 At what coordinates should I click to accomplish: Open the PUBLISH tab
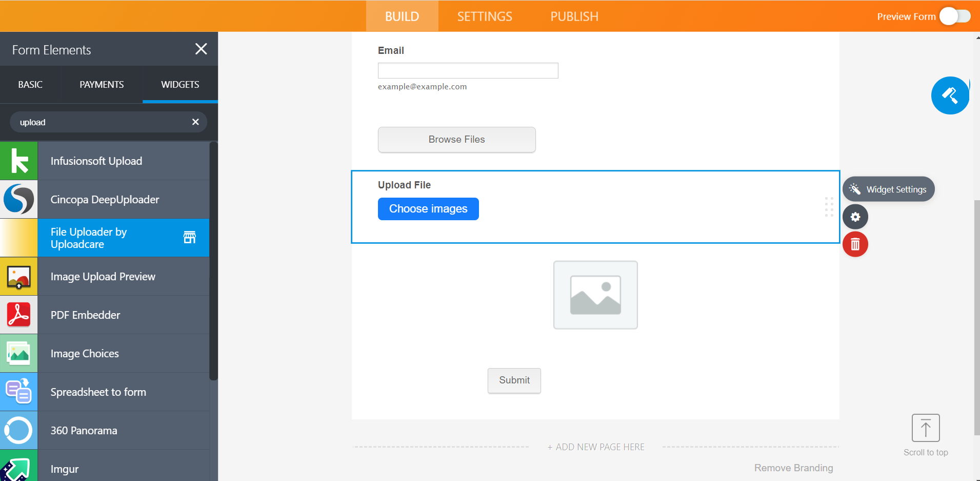coord(573,16)
